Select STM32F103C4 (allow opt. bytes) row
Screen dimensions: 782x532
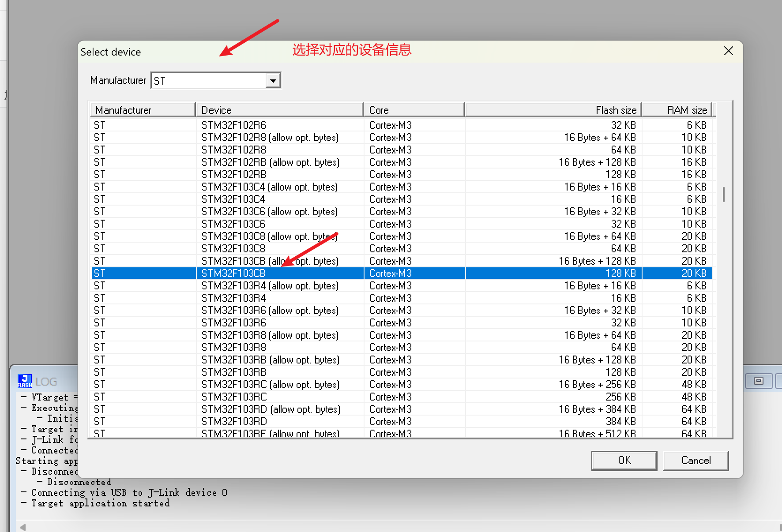click(402, 187)
